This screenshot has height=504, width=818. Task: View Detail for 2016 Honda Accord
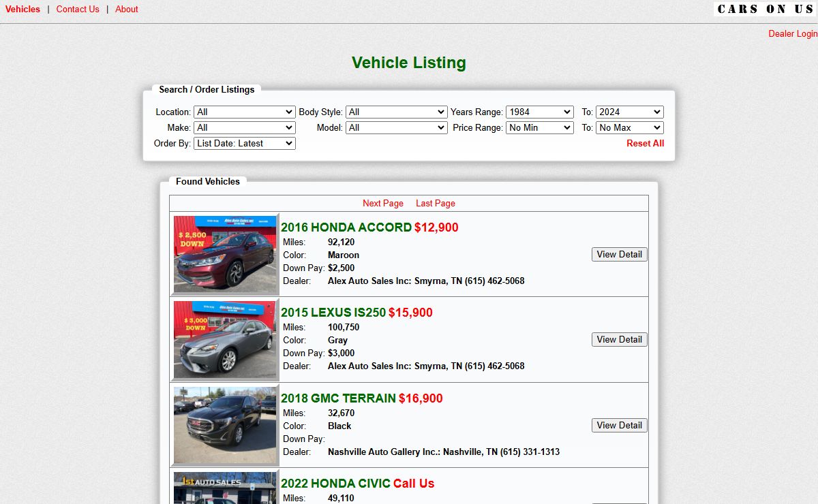(620, 254)
